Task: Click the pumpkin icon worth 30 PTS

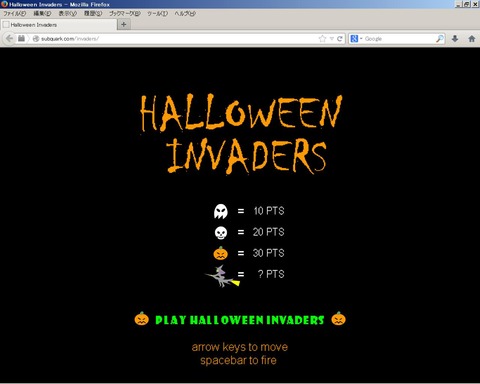Action: [221, 253]
